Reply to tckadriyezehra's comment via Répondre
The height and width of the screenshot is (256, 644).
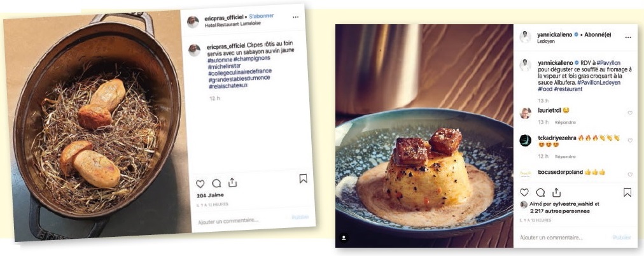pyautogui.click(x=565, y=157)
